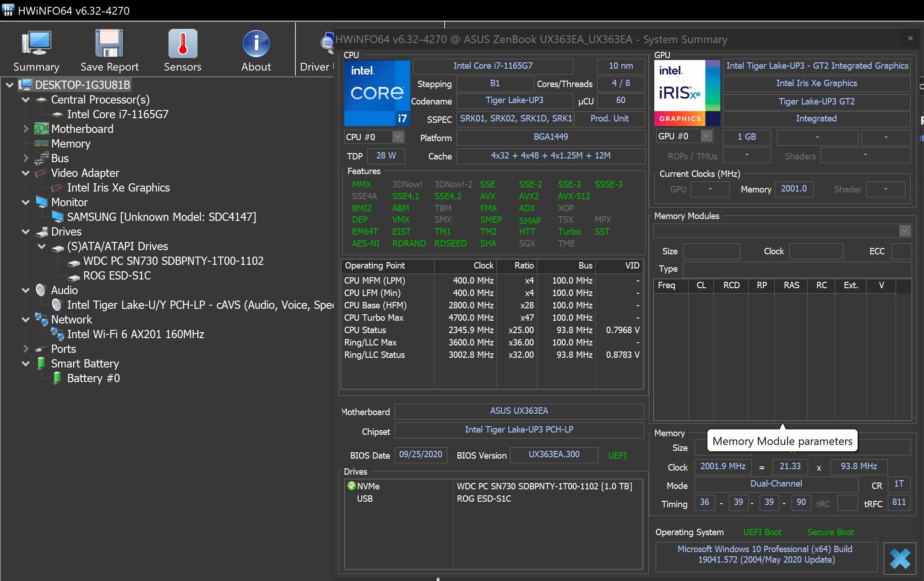Collapse the (S)ATA/ATAPI Drives node
The image size is (924, 581).
pyautogui.click(x=42, y=246)
